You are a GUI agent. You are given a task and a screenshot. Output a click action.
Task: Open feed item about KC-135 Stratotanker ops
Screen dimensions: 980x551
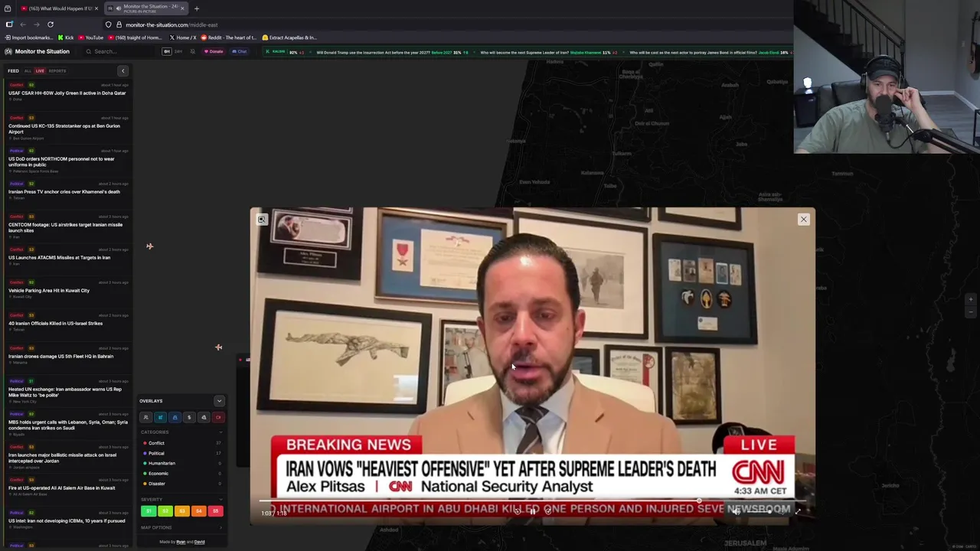click(67, 128)
